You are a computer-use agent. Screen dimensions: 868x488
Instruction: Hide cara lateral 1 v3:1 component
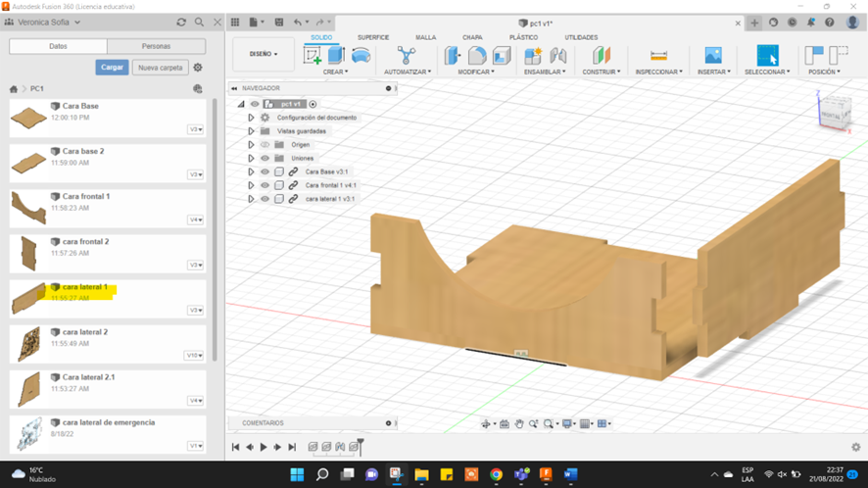pyautogui.click(x=265, y=199)
